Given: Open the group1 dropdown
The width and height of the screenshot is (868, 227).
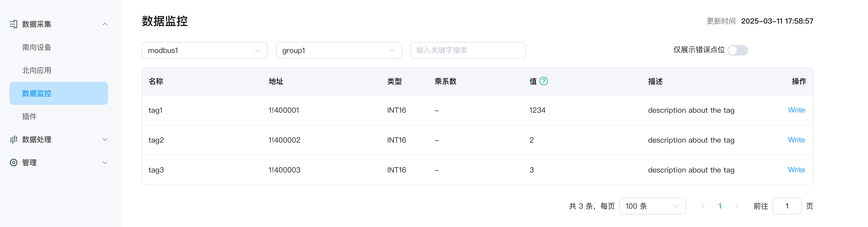Looking at the screenshot, I should pyautogui.click(x=339, y=50).
